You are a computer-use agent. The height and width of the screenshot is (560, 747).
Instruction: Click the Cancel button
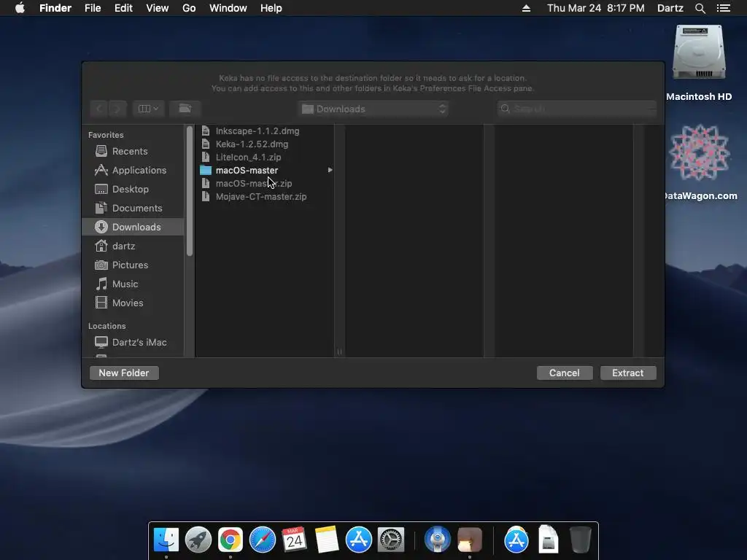(x=565, y=373)
